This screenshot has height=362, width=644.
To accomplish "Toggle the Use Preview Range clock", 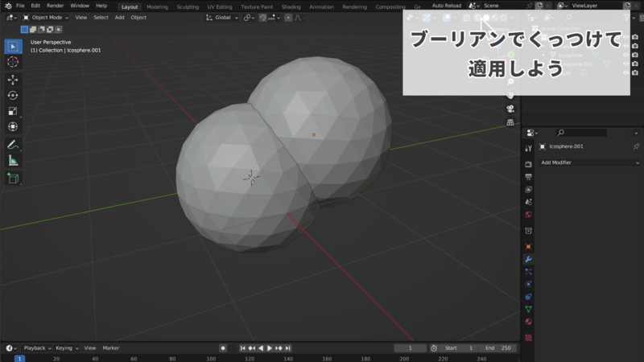I will point(434,348).
